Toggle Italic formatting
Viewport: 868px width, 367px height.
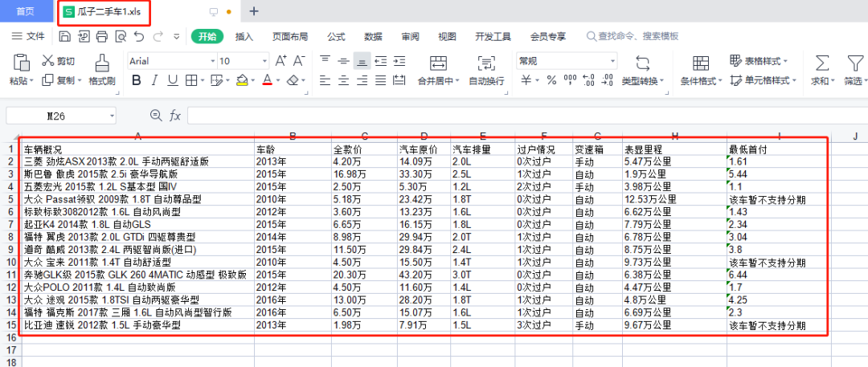[x=155, y=81]
